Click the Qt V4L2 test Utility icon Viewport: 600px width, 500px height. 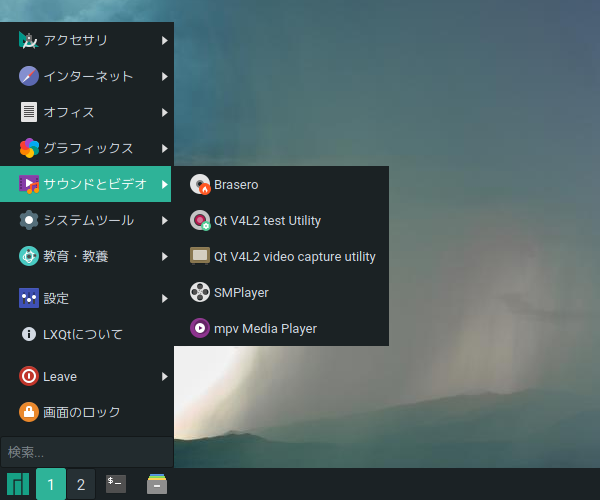tap(200, 220)
